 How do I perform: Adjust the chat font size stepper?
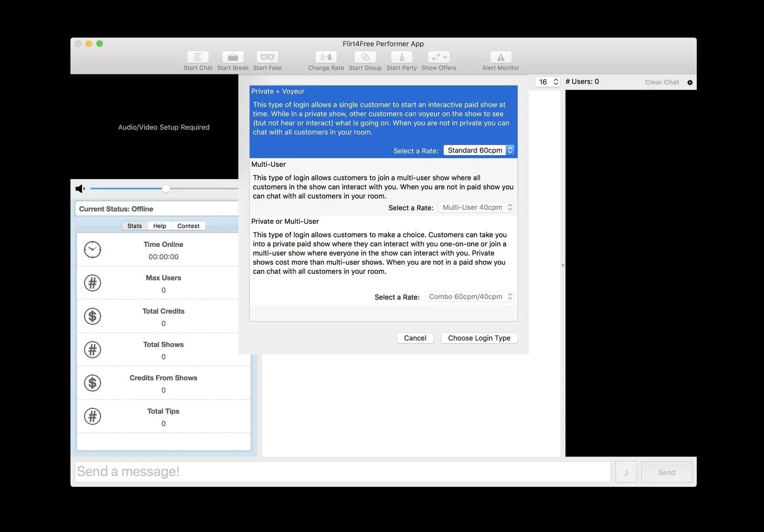coord(556,82)
